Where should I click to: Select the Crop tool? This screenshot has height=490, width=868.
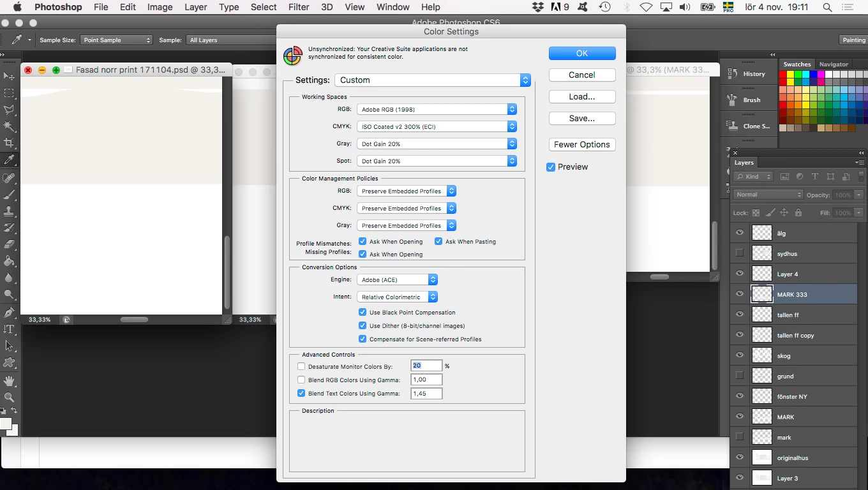(9, 143)
